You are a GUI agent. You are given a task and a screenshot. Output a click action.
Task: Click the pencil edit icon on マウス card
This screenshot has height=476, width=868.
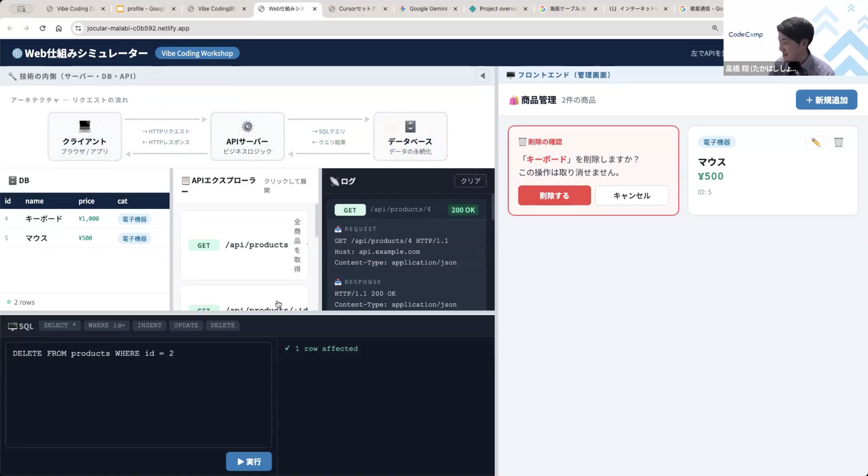click(x=815, y=142)
